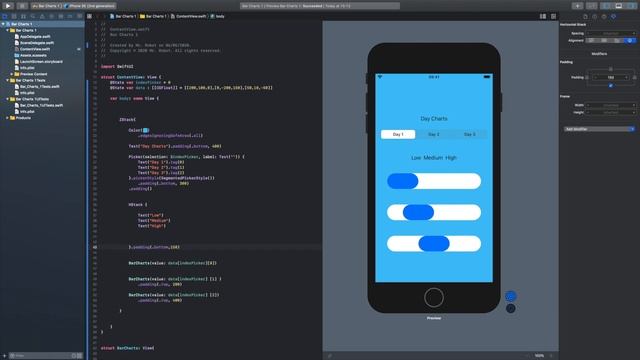
Task: Open the Source Control navigator
Action: pos(14,16)
